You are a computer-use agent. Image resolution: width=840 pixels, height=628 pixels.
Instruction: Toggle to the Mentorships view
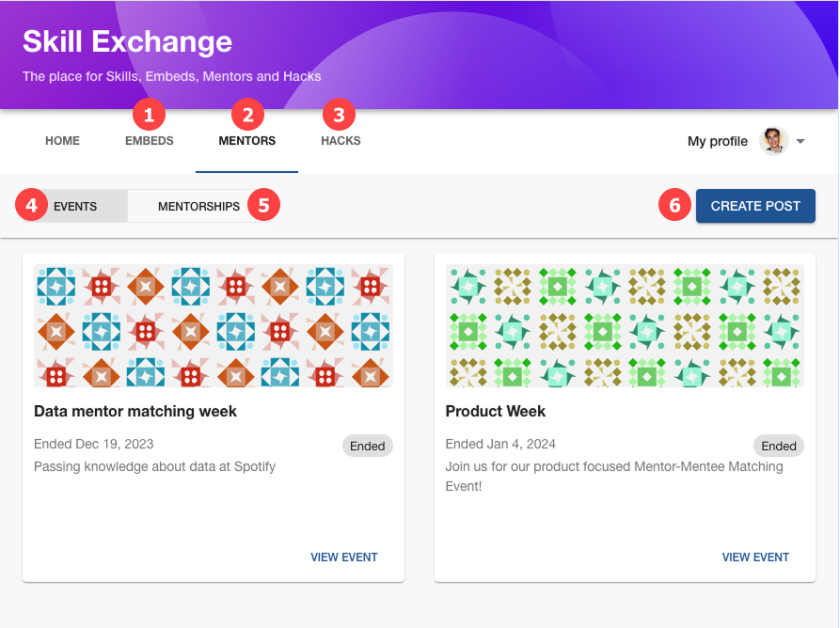198,206
